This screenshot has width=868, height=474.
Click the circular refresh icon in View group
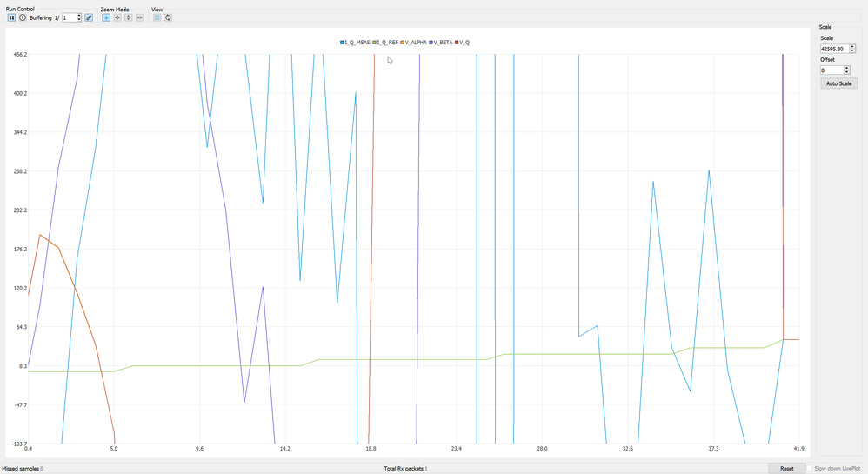coord(168,17)
